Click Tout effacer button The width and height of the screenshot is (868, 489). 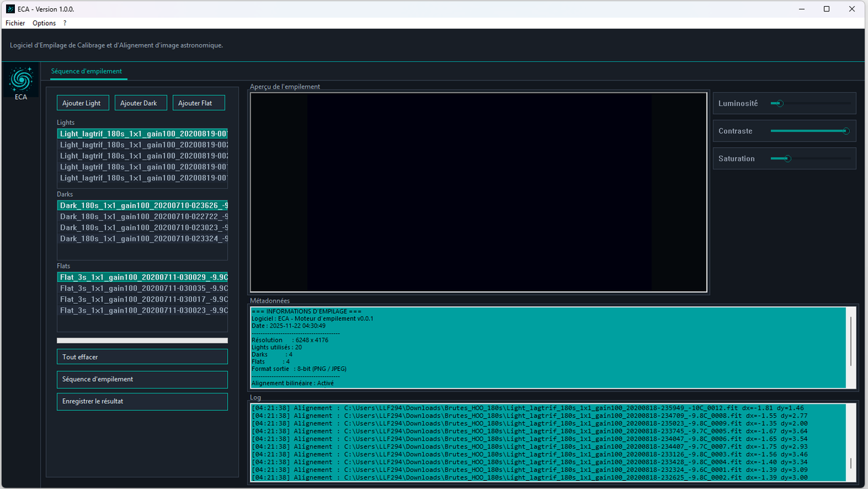tap(142, 357)
